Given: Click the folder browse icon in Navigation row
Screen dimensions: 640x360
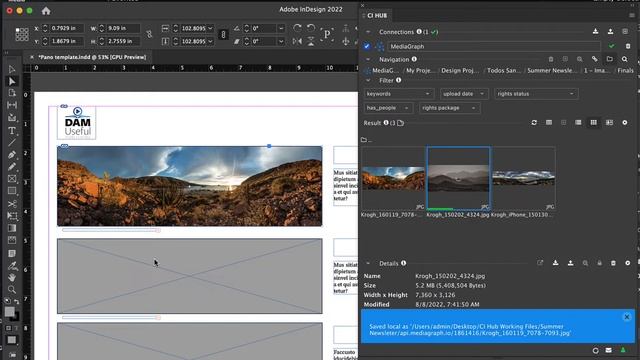Looking at the screenshot, I should [x=609, y=59].
